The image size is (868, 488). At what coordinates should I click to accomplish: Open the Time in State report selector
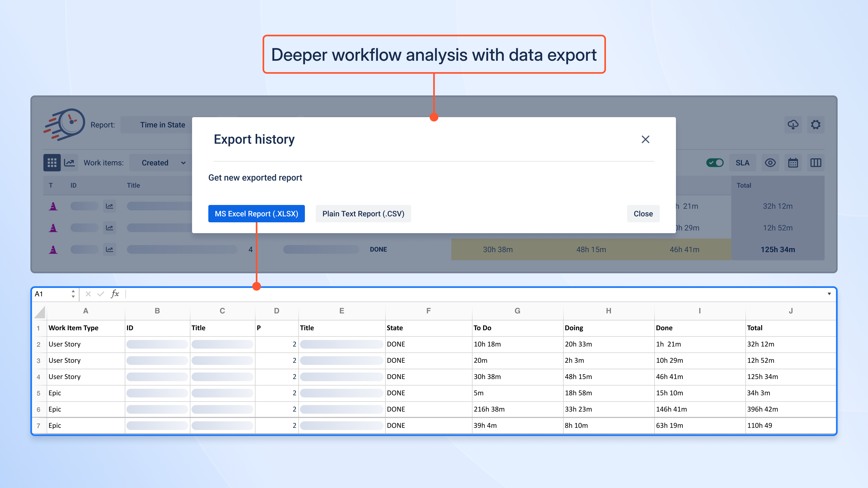[x=163, y=125]
